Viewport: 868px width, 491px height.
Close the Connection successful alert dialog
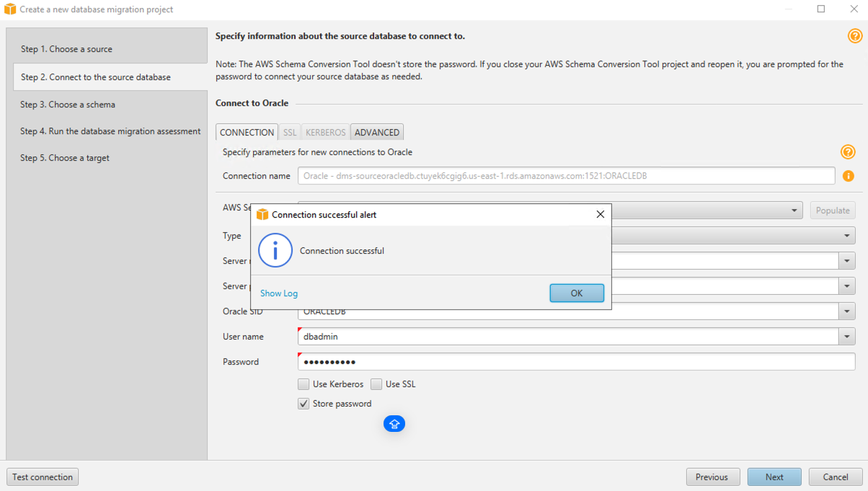[x=600, y=214]
